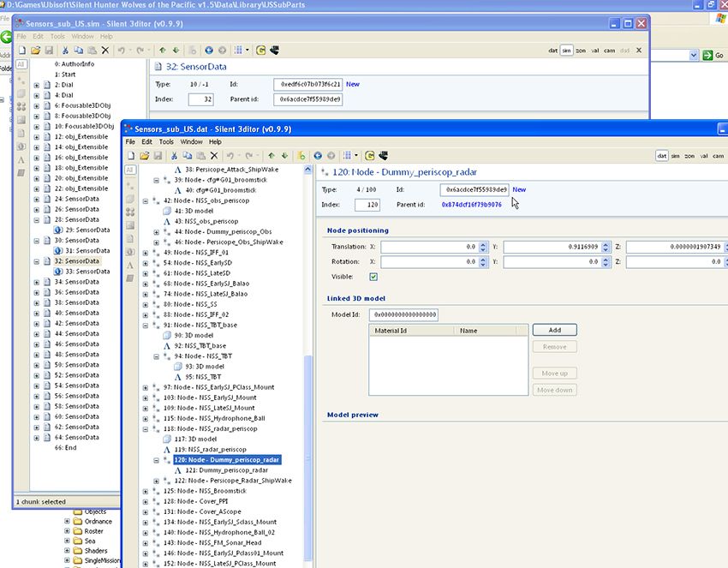Click Copy icon in .dat window toolbar
The width and height of the screenshot is (728, 568).
point(187,156)
